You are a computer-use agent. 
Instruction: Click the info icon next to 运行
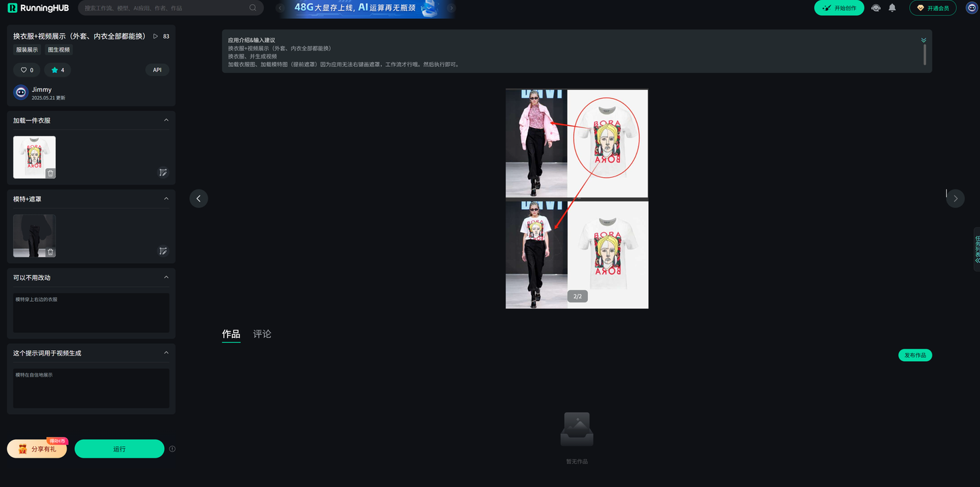tap(172, 449)
